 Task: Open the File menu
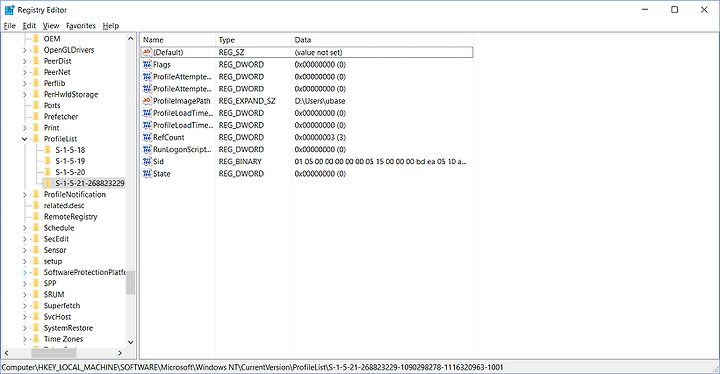click(10, 26)
